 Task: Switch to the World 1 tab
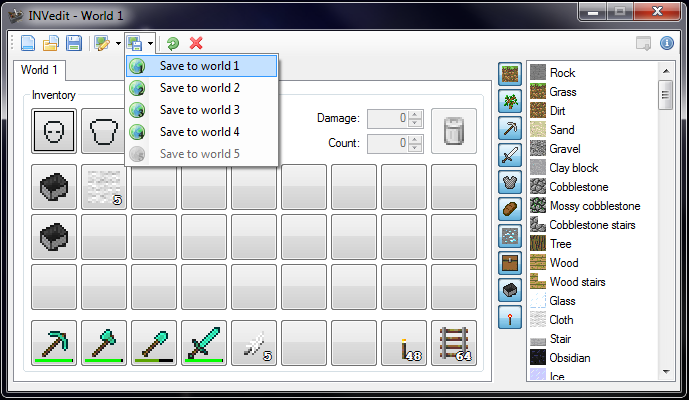[x=39, y=70]
